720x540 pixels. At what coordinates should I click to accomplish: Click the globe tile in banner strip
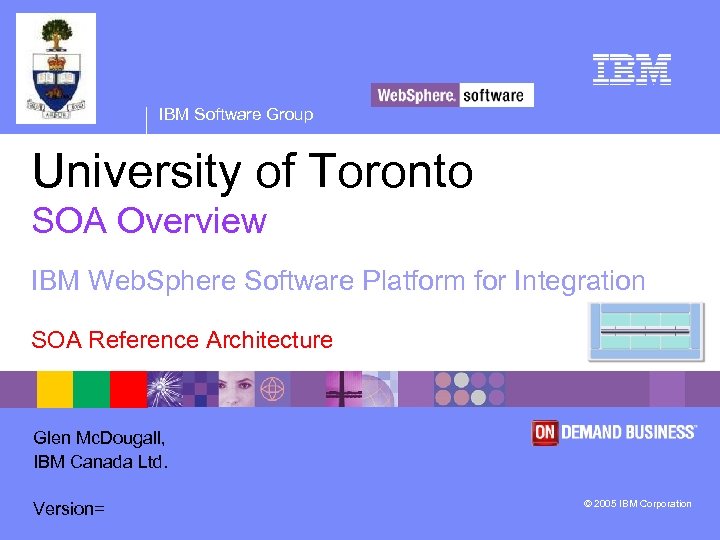(273, 389)
